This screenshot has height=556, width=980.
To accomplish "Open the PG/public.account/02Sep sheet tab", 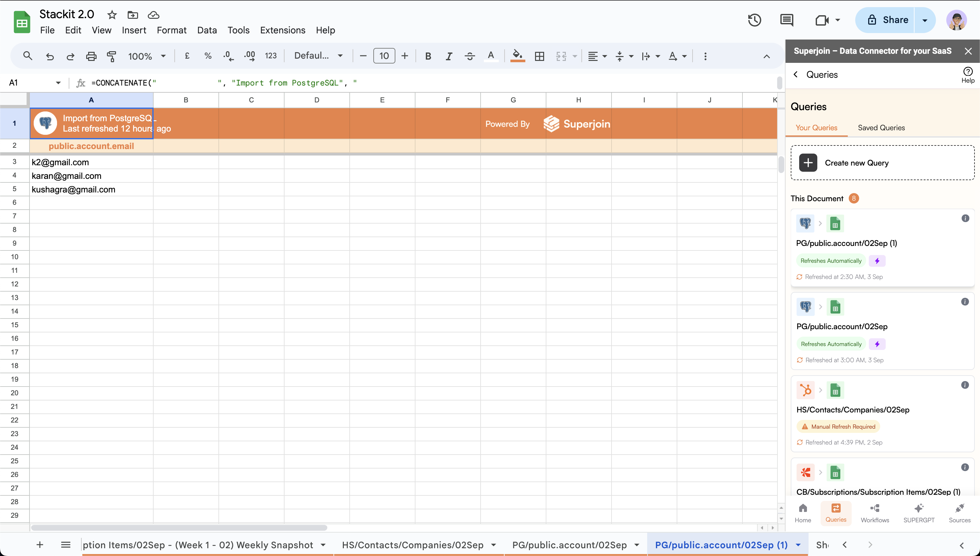I will (569, 545).
